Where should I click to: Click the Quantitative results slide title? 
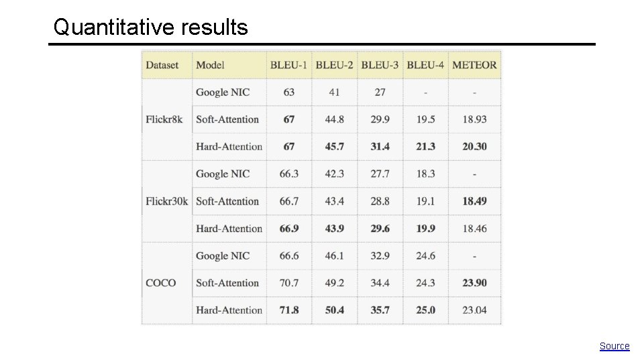(150, 27)
